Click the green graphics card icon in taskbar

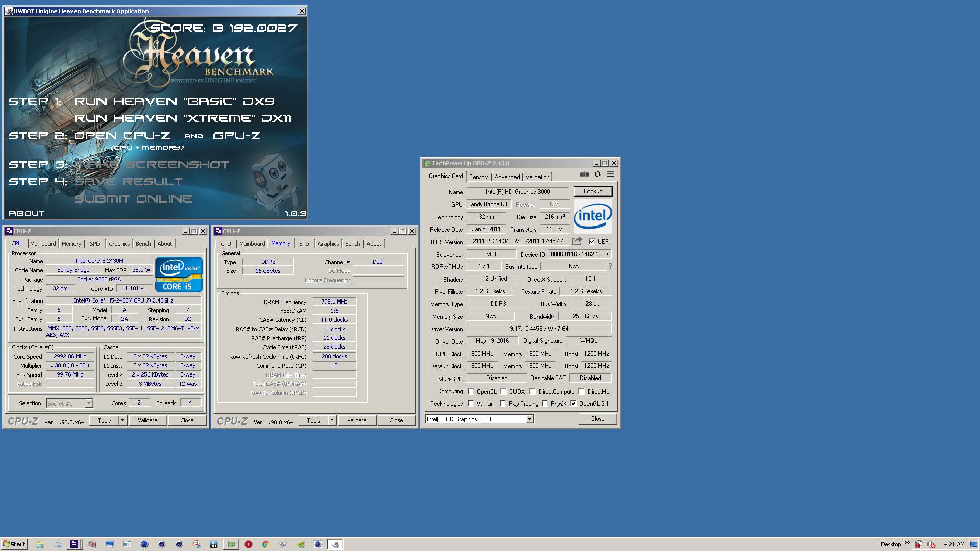[x=231, y=544]
